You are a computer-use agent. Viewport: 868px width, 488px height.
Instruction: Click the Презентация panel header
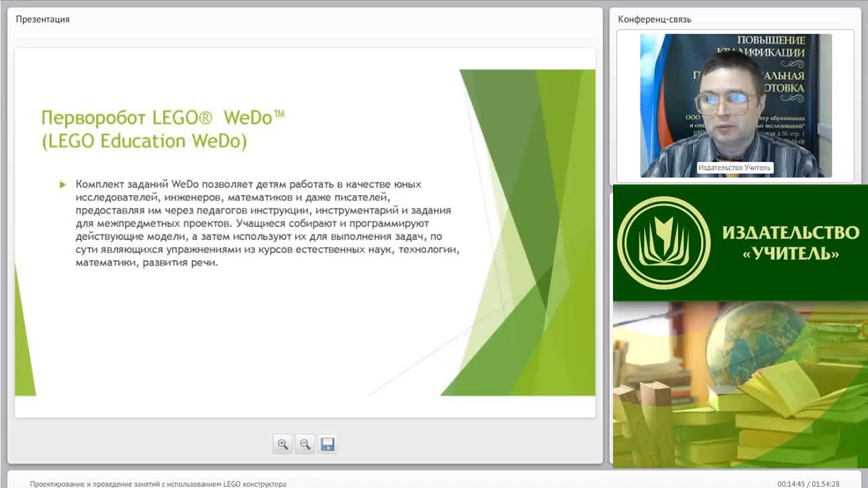tap(43, 19)
